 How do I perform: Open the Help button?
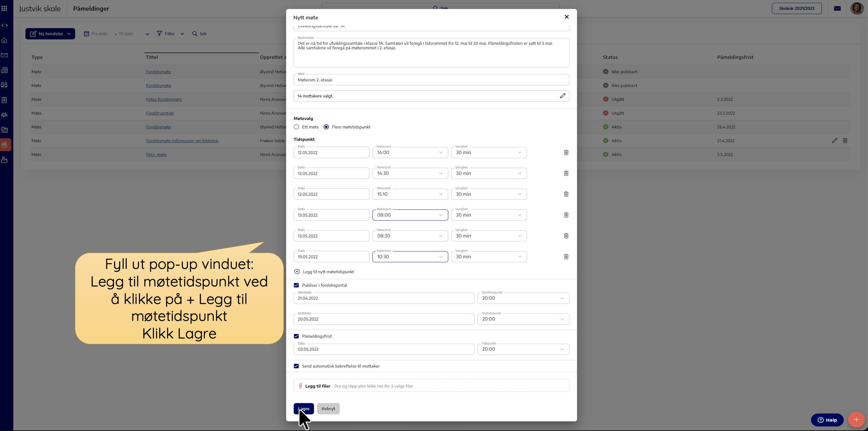pyautogui.click(x=827, y=420)
